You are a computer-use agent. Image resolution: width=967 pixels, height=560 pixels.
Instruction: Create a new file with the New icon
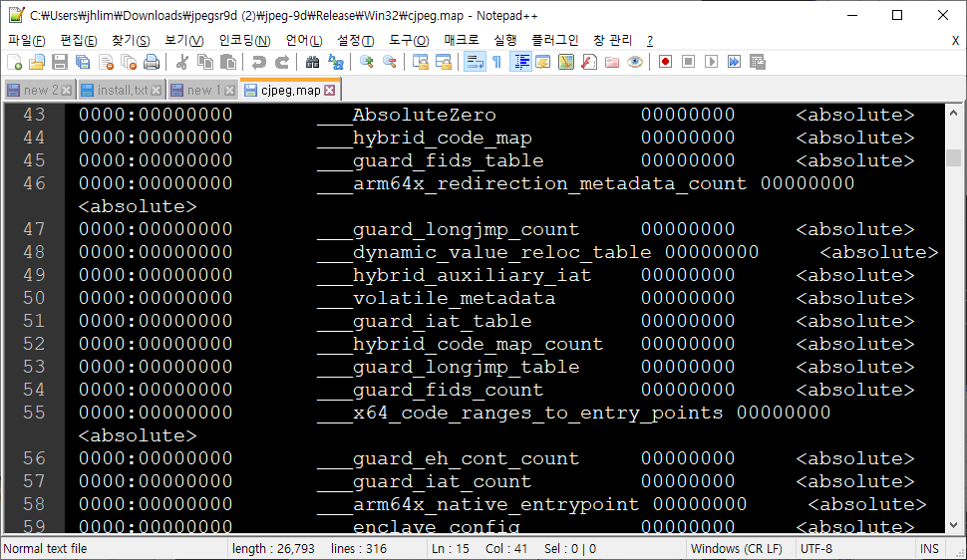14,63
